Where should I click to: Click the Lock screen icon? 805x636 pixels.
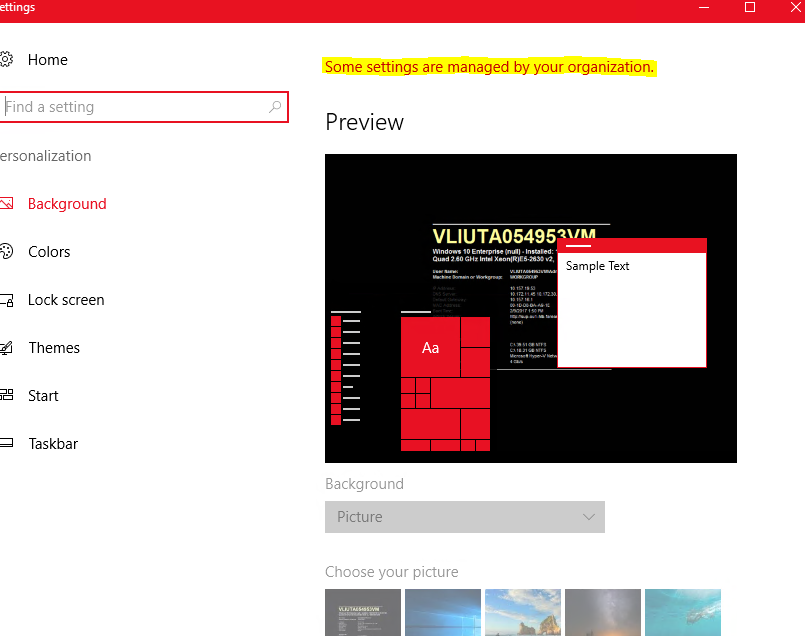point(6,300)
